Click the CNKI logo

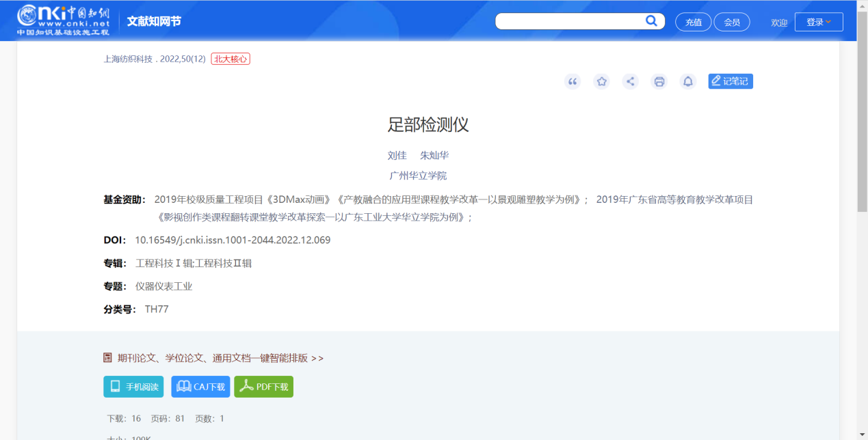coord(63,20)
